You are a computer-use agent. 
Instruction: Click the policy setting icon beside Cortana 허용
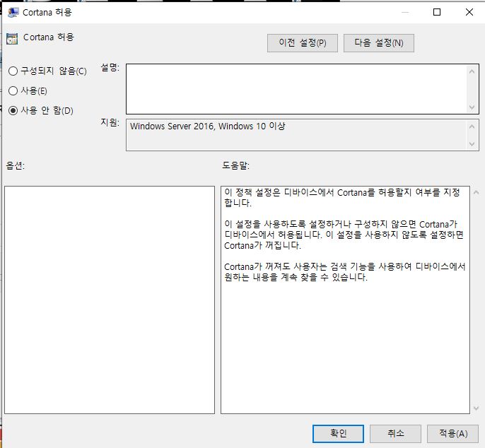[12, 38]
